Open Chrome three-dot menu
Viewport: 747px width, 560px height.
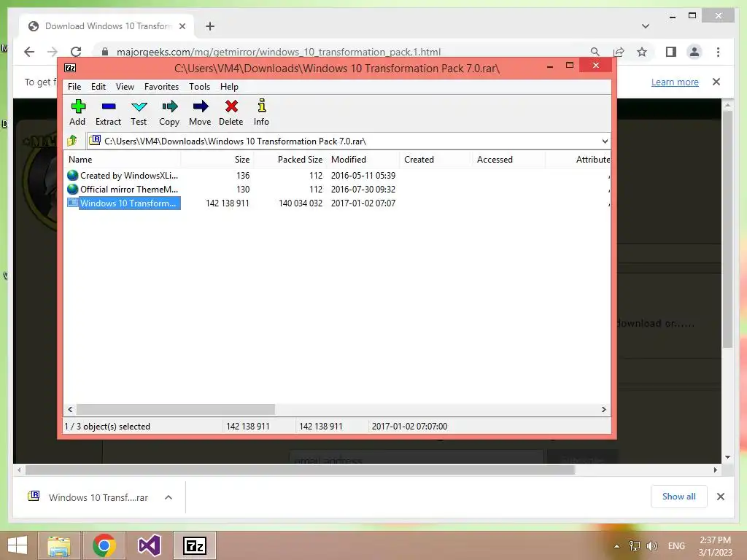(718, 52)
